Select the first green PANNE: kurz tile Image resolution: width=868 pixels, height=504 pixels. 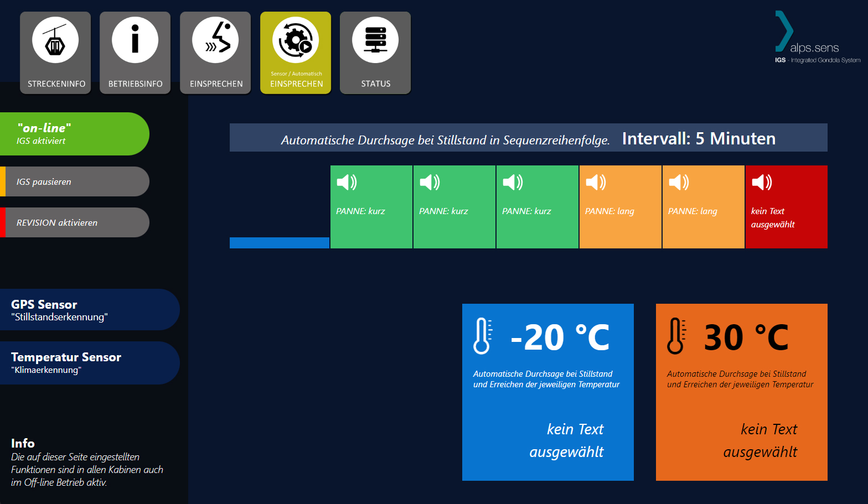[371, 207]
